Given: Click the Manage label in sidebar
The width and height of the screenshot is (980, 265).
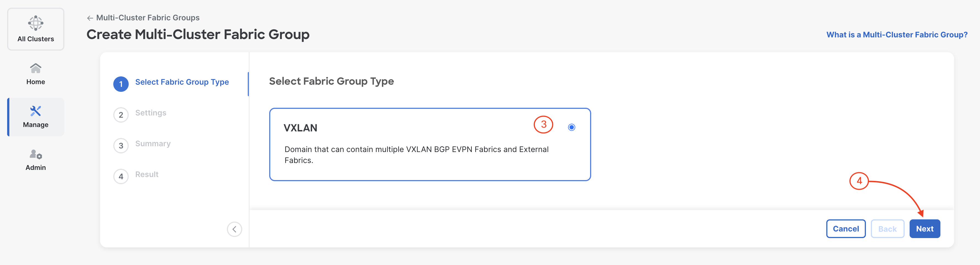Looking at the screenshot, I should tap(36, 125).
